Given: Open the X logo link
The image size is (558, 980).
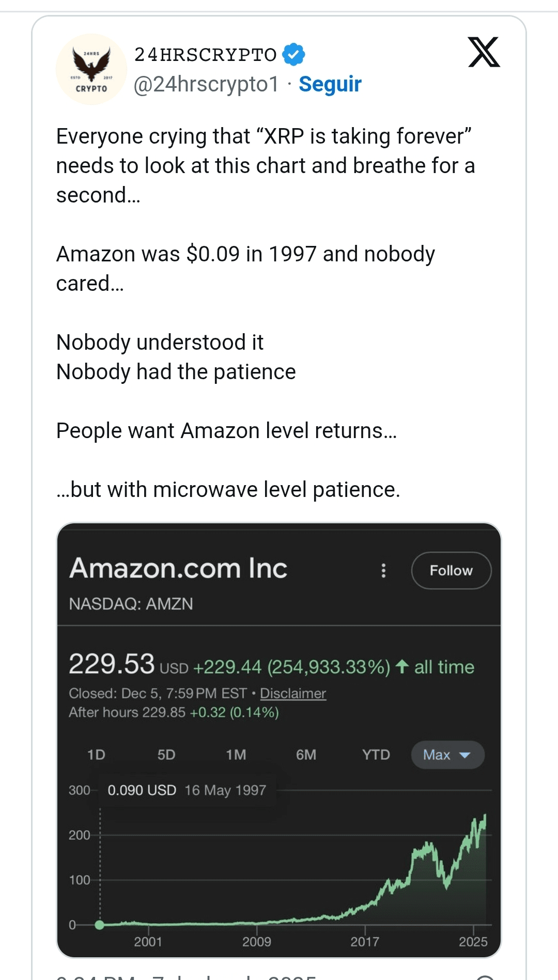Looking at the screenshot, I should pyautogui.click(x=484, y=52).
